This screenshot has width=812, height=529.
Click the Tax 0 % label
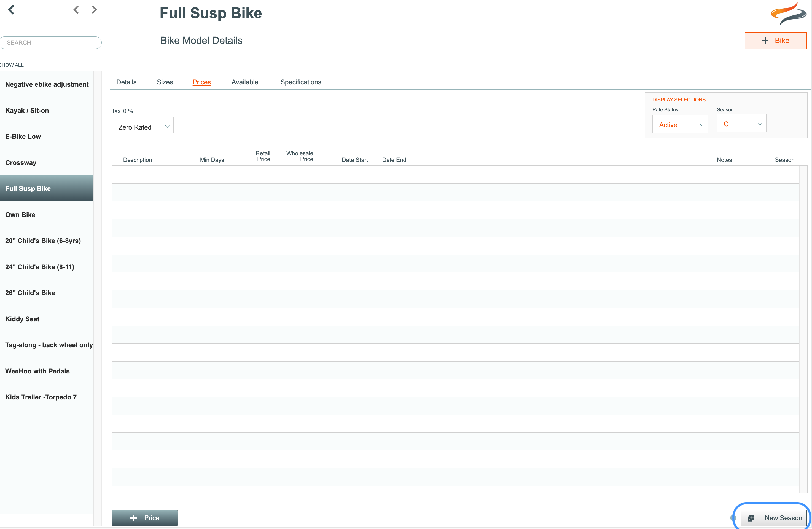click(122, 111)
